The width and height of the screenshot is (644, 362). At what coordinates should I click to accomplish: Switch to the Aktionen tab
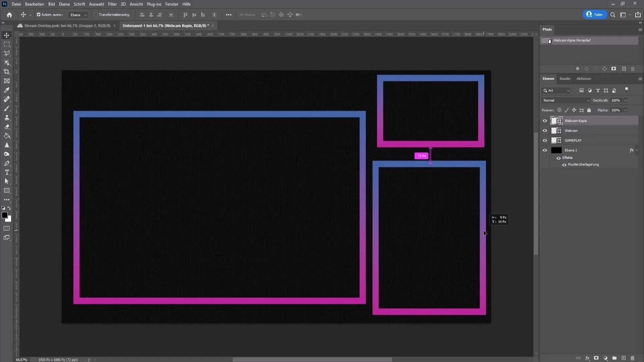pyautogui.click(x=584, y=79)
